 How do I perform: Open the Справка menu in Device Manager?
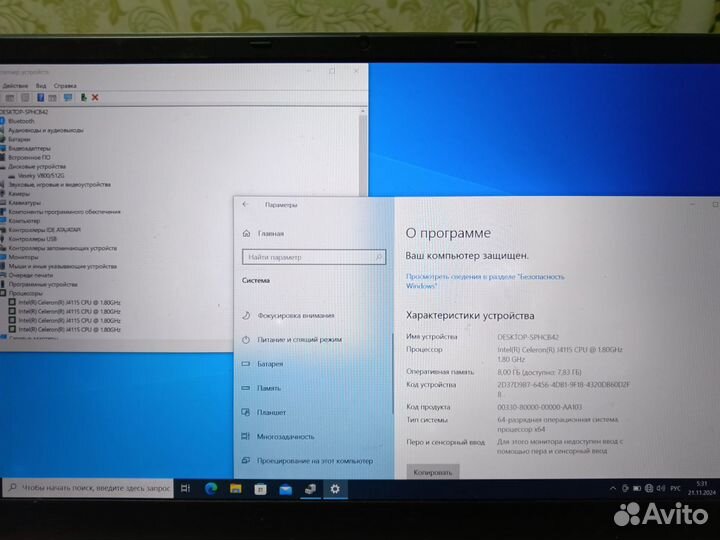click(65, 86)
